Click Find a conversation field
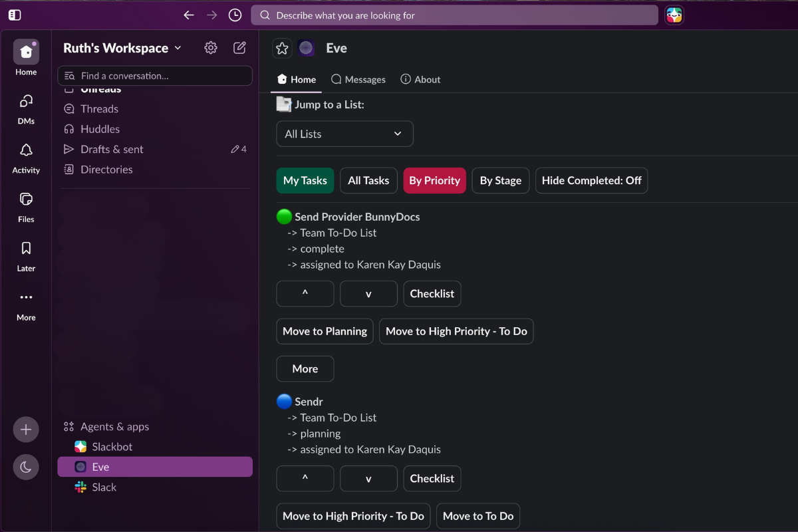The image size is (798, 532). tap(155, 76)
